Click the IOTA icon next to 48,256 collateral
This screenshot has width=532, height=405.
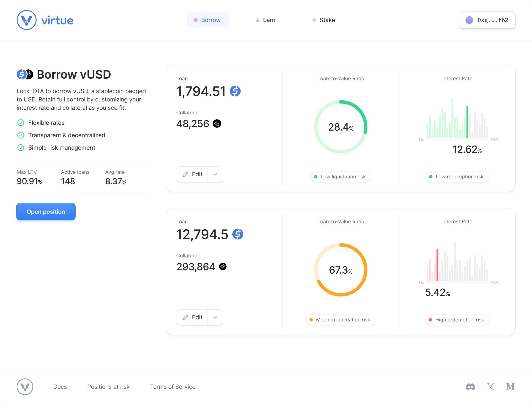click(x=217, y=124)
